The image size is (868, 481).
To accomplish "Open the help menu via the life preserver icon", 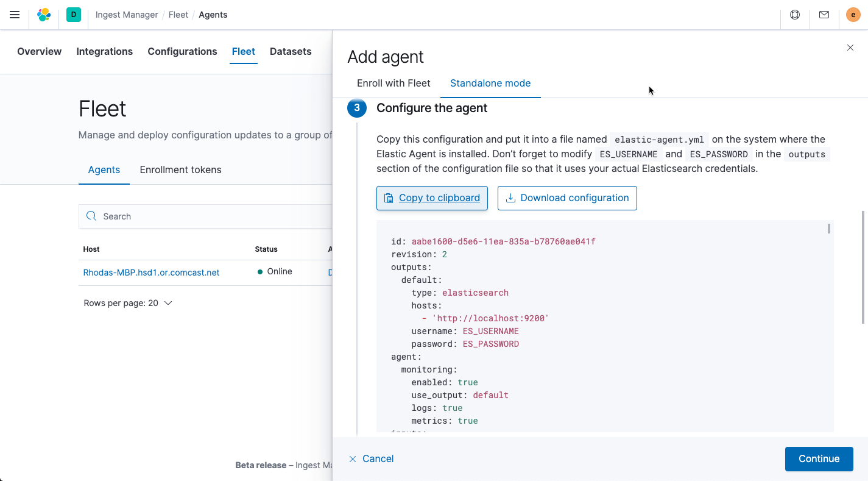I will point(794,15).
